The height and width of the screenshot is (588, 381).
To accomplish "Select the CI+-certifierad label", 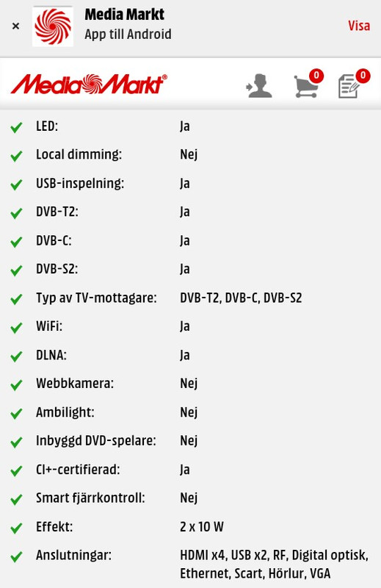I will coord(78,470).
